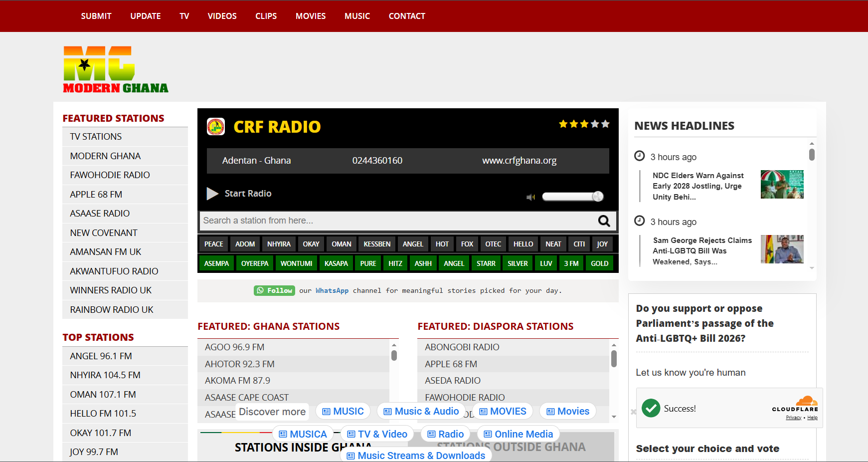Go to the CLIPS menu item
868x462 pixels.
click(266, 16)
